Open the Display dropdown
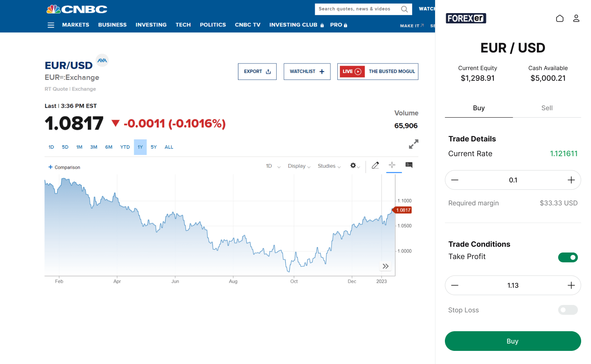The height and width of the screenshot is (364, 591). tap(299, 166)
